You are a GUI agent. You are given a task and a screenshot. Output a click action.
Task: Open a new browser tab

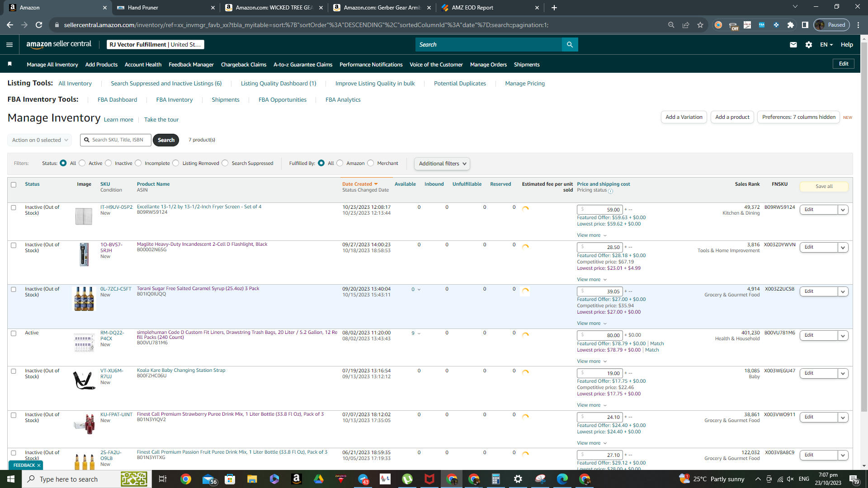(554, 8)
